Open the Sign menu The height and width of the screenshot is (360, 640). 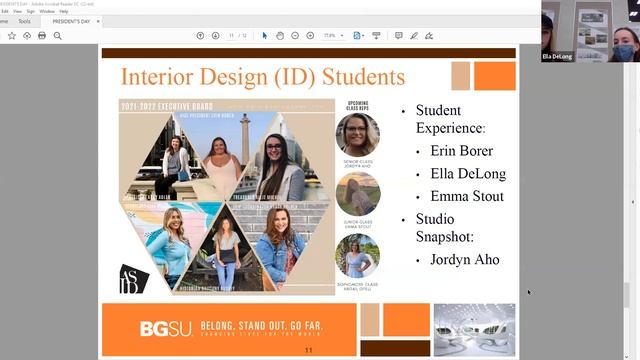[31, 11]
